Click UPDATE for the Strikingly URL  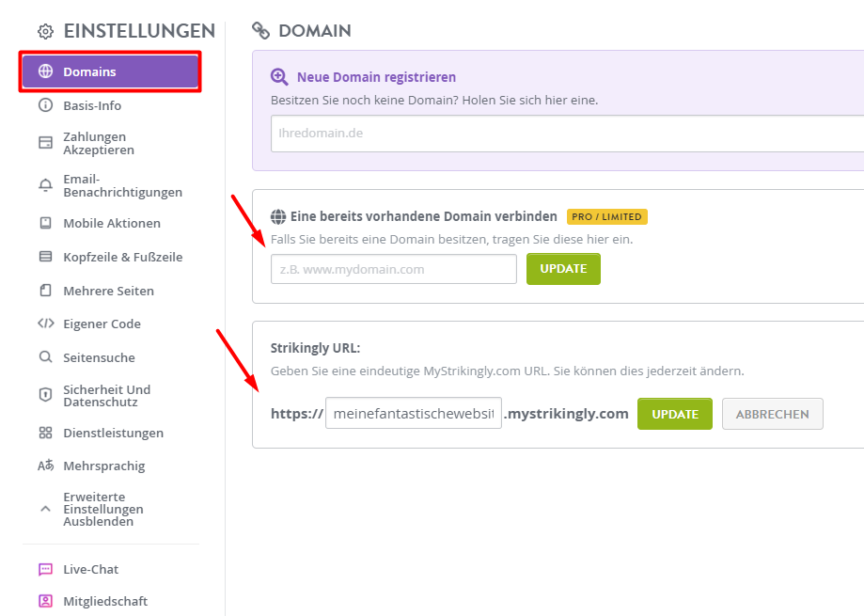675,414
